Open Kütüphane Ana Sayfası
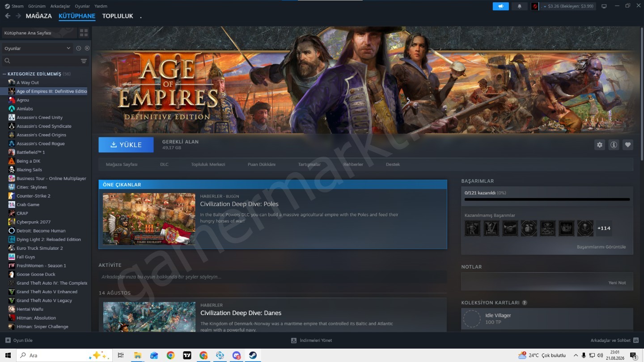The image size is (644, 362). (x=39, y=33)
